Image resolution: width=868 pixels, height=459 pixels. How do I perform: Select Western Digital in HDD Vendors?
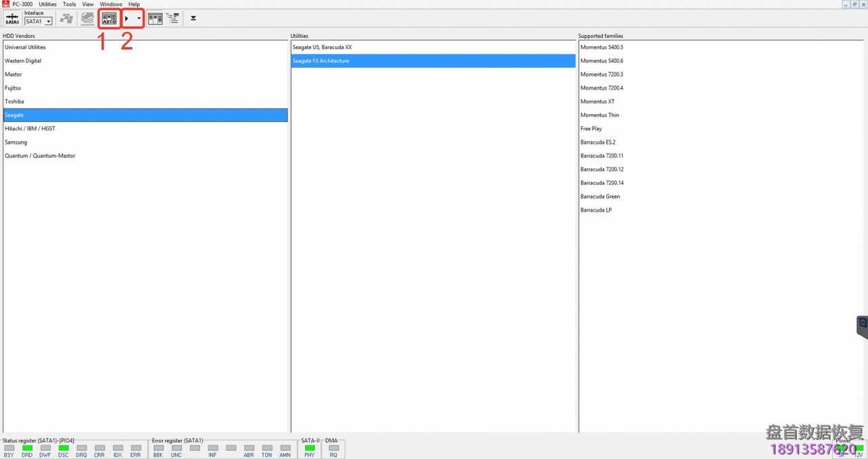[23, 61]
